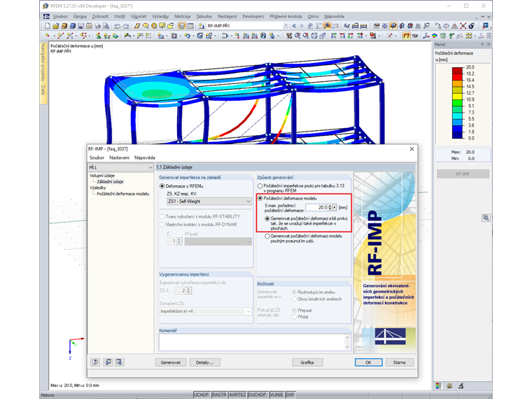
Task: Click the Save floppy disk icon
Action: click(80, 26)
